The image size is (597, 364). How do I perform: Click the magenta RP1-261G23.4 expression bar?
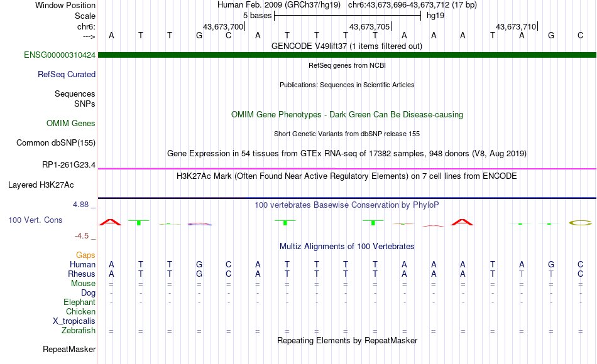(x=347, y=168)
